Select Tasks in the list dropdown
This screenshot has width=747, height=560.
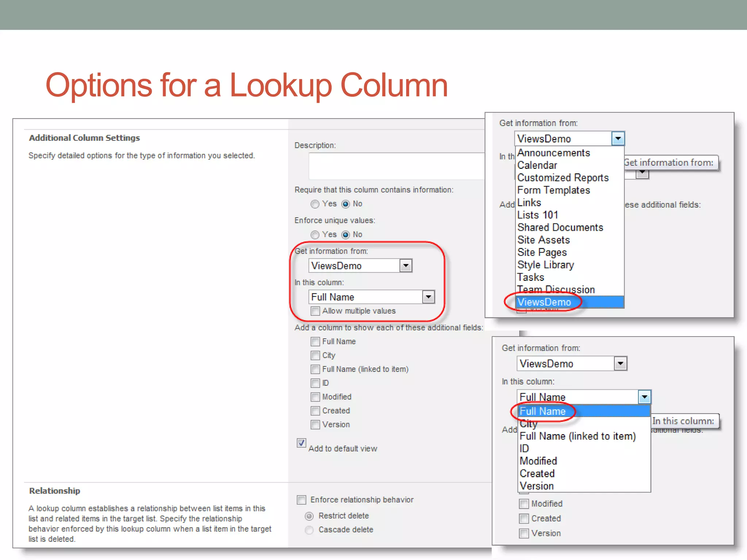click(531, 277)
